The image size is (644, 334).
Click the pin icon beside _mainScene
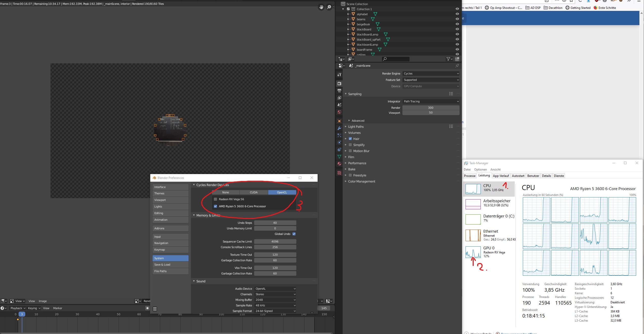click(457, 66)
